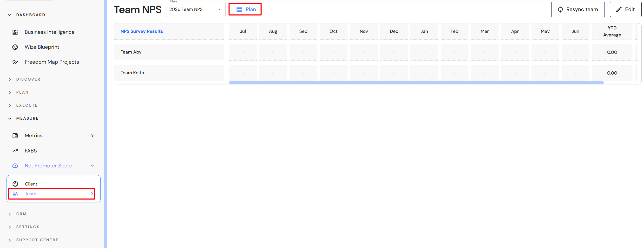Select Client under Net Promoter Score
The width and height of the screenshot is (644, 248).
pos(31,184)
